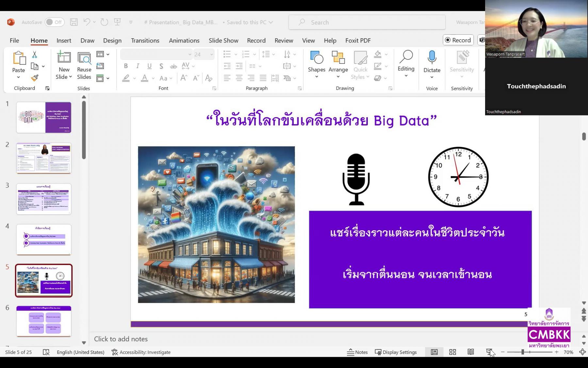This screenshot has width=588, height=368.
Task: Open the Dictate microphone tool
Action: [x=432, y=58]
